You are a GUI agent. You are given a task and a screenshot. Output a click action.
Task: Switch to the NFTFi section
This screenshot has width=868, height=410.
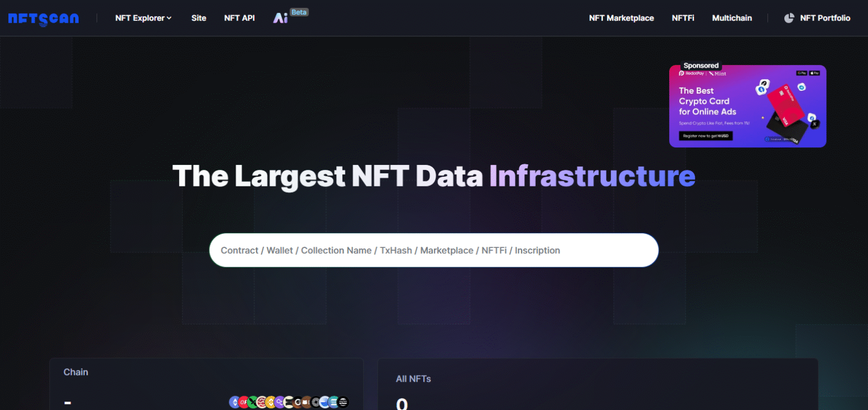[683, 18]
